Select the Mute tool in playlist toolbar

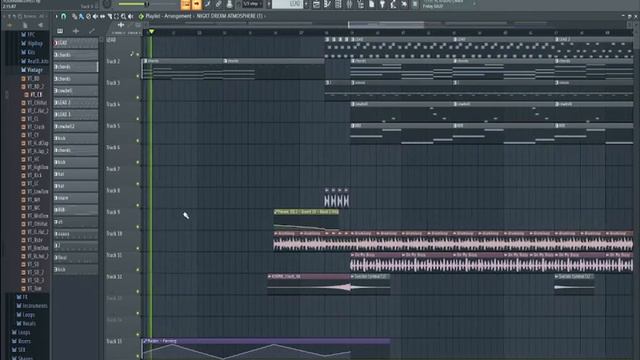point(95,16)
